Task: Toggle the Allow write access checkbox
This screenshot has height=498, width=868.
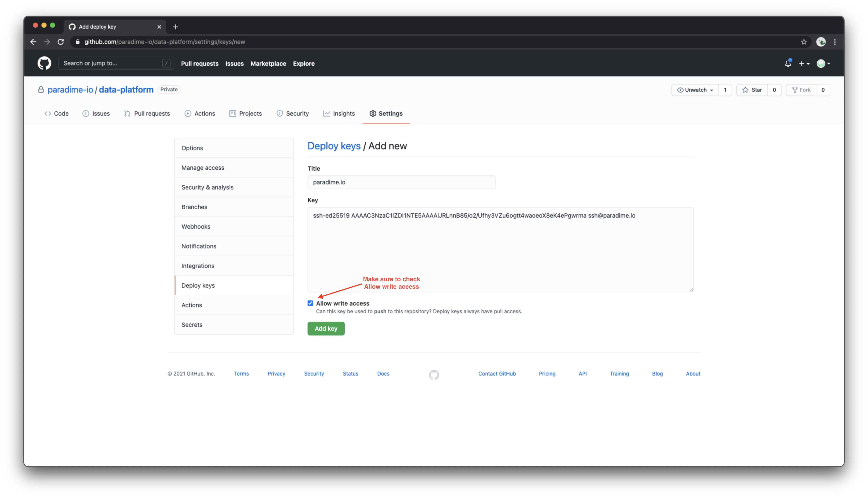Action: click(310, 303)
